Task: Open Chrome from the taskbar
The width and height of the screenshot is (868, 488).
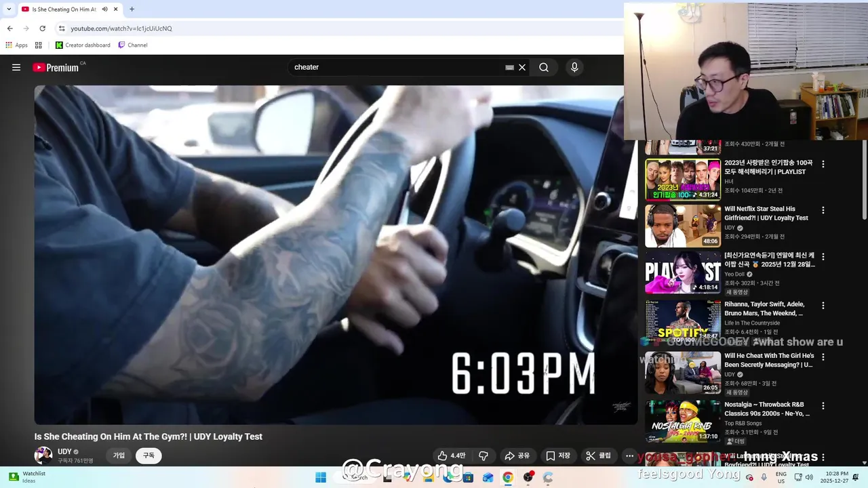Action: [507, 478]
